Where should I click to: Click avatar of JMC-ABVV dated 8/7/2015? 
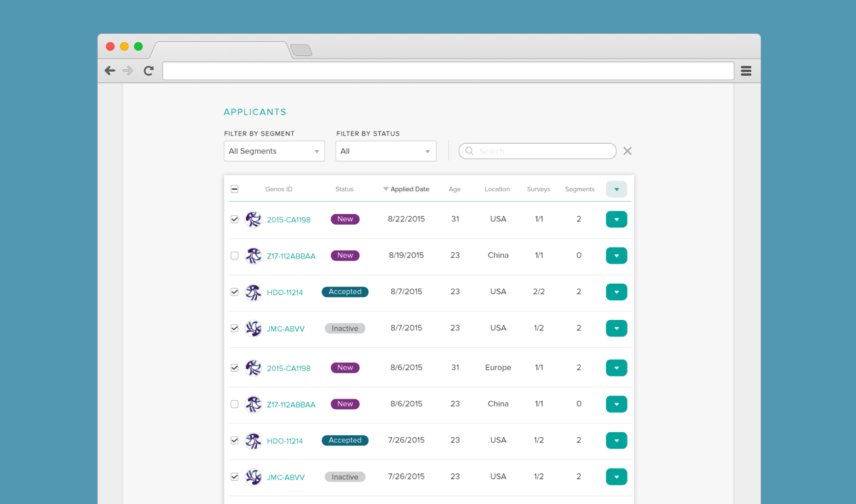click(254, 328)
